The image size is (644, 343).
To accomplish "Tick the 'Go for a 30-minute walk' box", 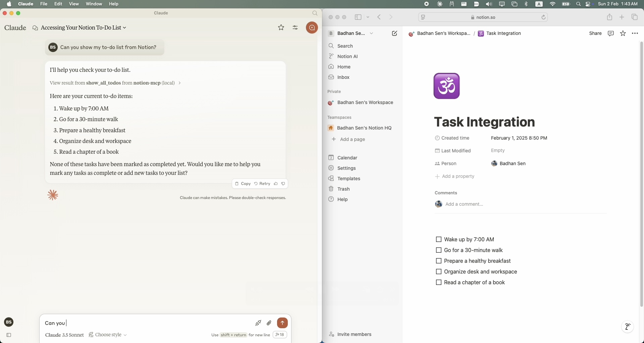I will pyautogui.click(x=438, y=250).
